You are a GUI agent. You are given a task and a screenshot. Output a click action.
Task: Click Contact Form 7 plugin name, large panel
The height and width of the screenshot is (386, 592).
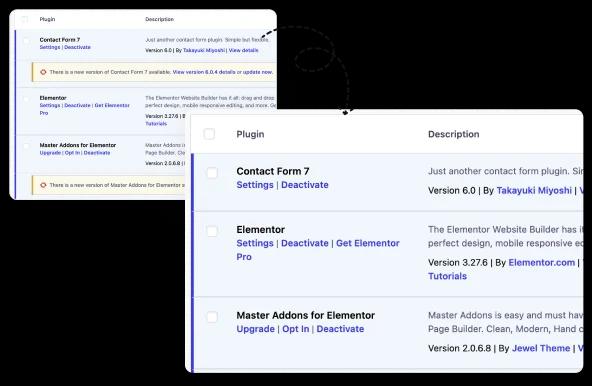[273, 171]
